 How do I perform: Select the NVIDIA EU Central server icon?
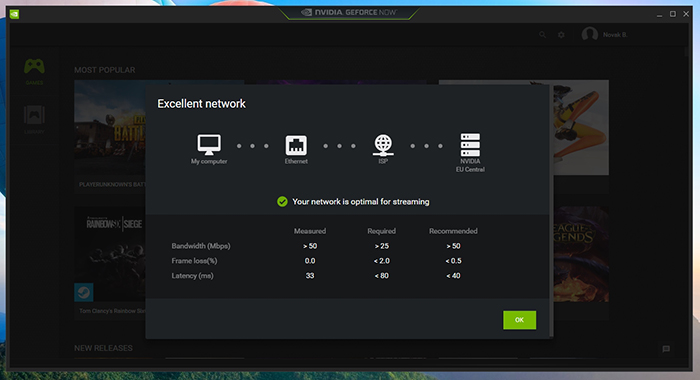(x=470, y=145)
